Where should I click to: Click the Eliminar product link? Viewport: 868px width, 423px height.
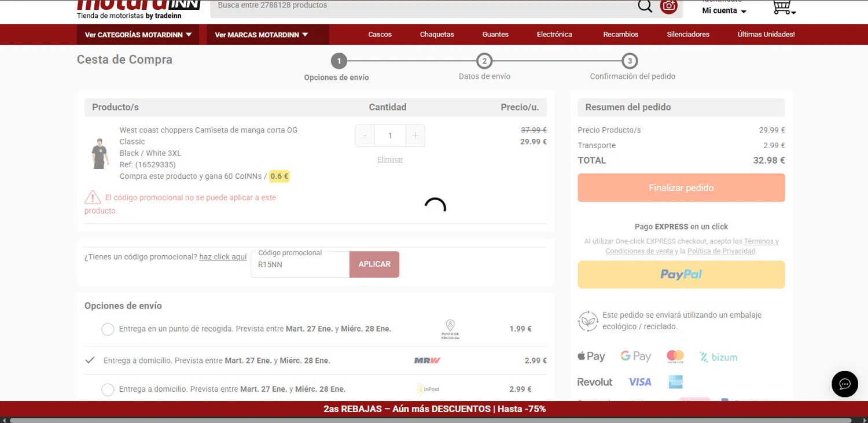click(x=390, y=160)
